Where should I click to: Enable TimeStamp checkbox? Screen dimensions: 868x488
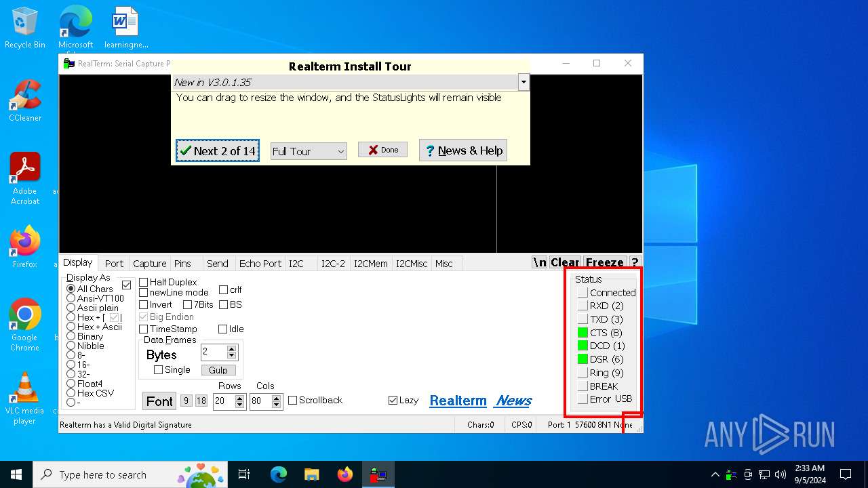tap(144, 329)
